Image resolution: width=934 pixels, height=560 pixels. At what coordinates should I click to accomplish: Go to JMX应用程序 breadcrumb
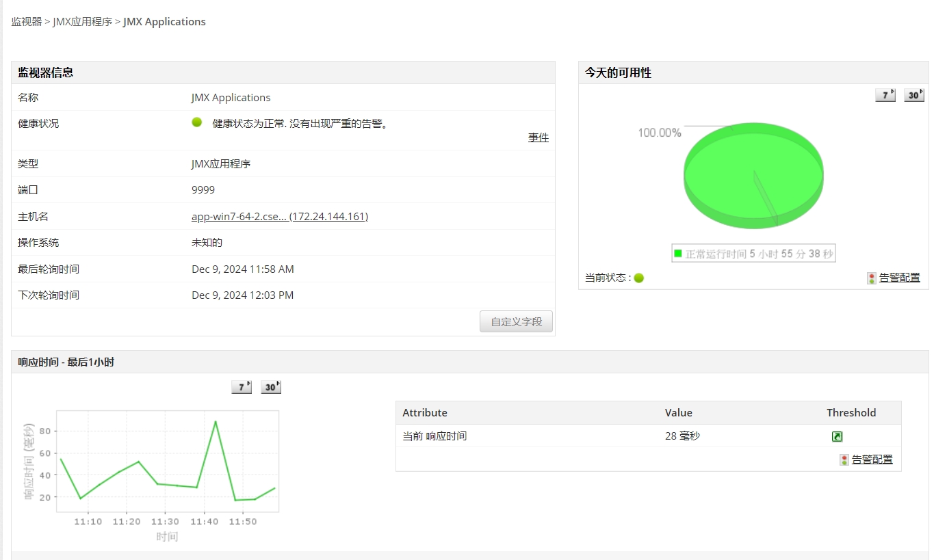pyautogui.click(x=82, y=21)
